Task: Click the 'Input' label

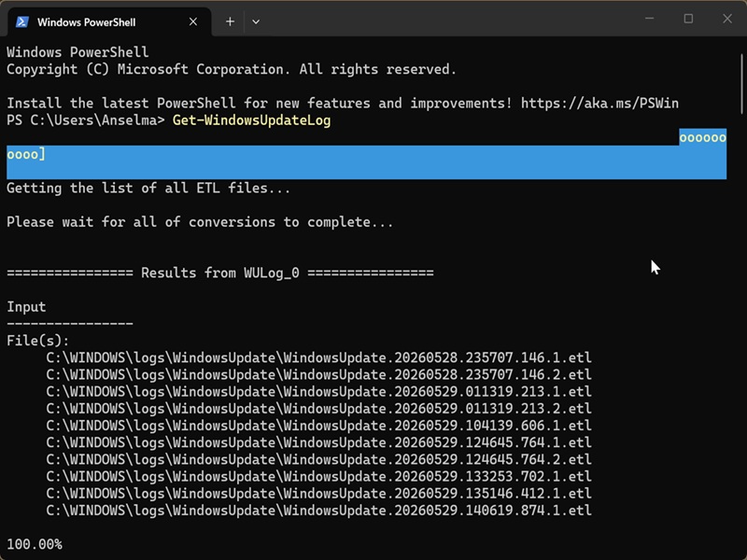Action: (26, 307)
